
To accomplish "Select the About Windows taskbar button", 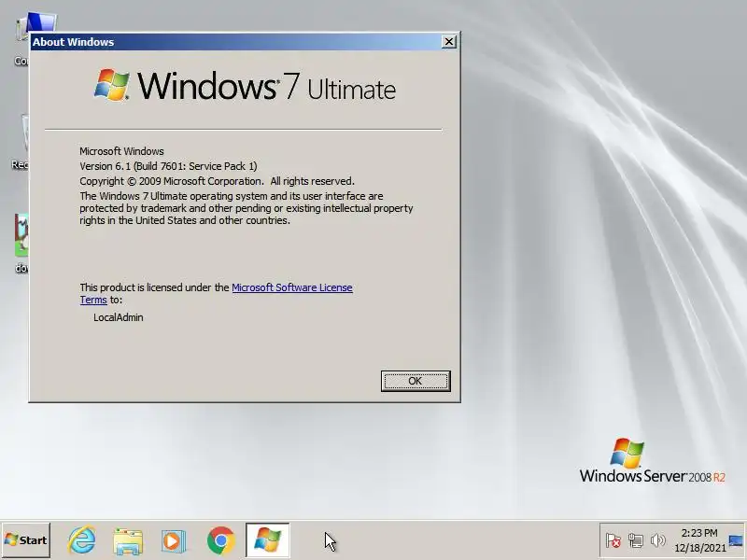I will tap(268, 540).
